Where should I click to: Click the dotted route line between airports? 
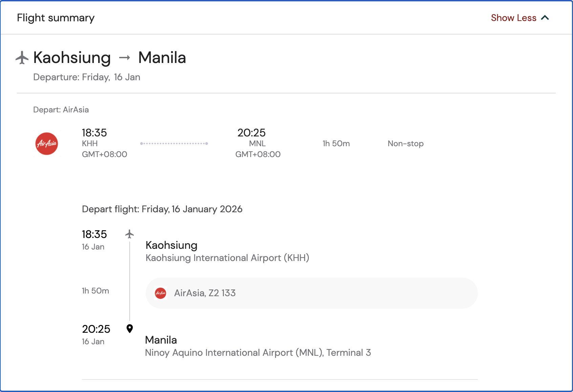click(174, 144)
